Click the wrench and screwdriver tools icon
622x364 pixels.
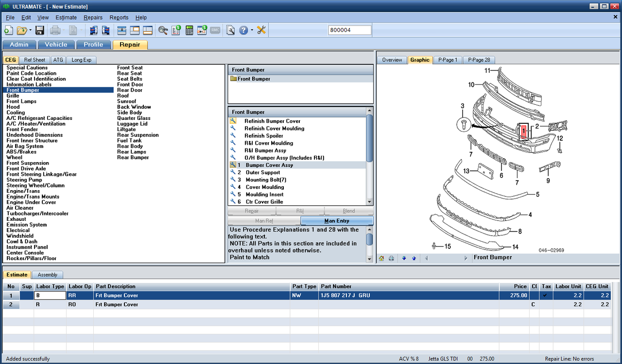coord(261,30)
